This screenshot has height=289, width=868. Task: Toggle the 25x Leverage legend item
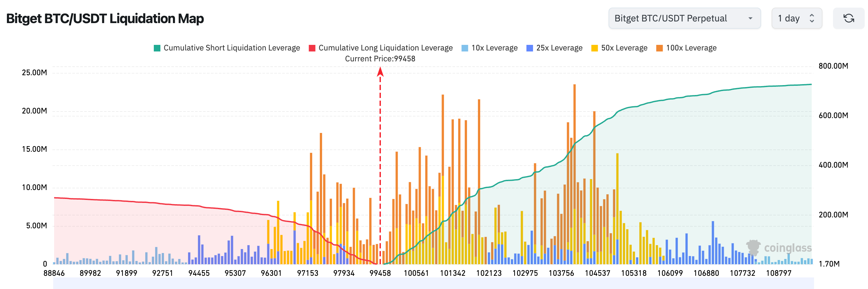point(554,48)
